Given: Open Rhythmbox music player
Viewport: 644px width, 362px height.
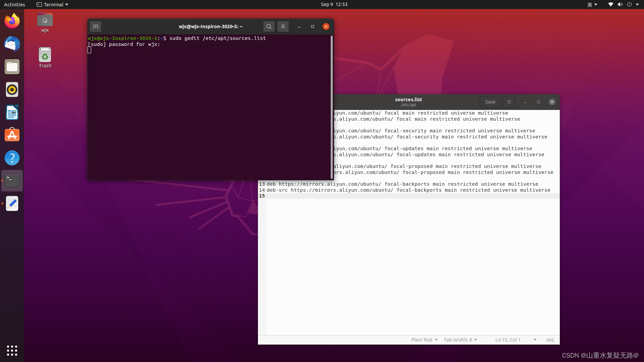Looking at the screenshot, I should (x=12, y=89).
